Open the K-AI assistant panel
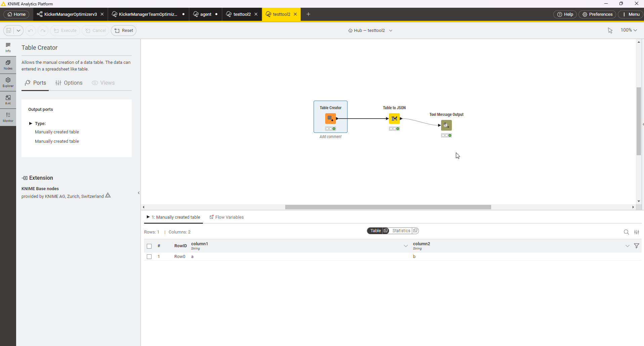Image resolution: width=644 pixels, height=346 pixels. point(8,100)
